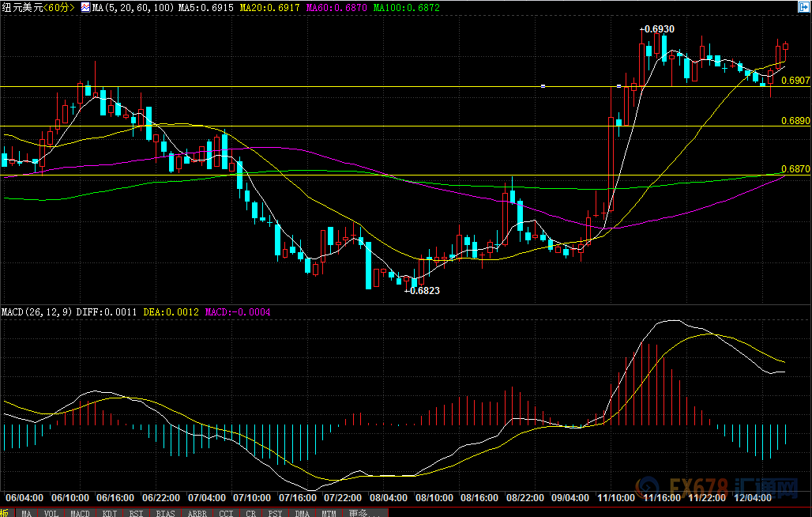Switch to the CCI indicator tab
Viewport: 812px width, 517px height.
tap(227, 513)
